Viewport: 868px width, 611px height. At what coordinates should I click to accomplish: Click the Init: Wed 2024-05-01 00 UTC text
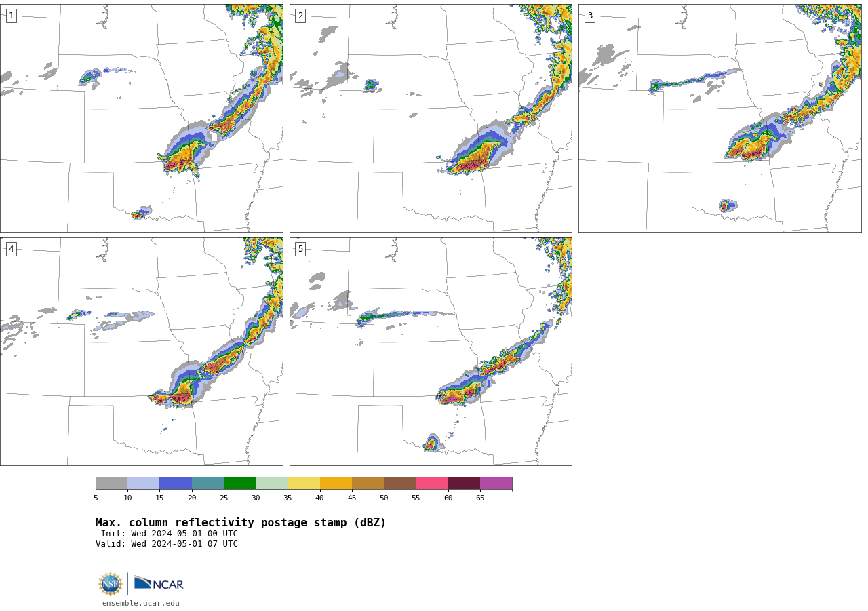(x=170, y=534)
